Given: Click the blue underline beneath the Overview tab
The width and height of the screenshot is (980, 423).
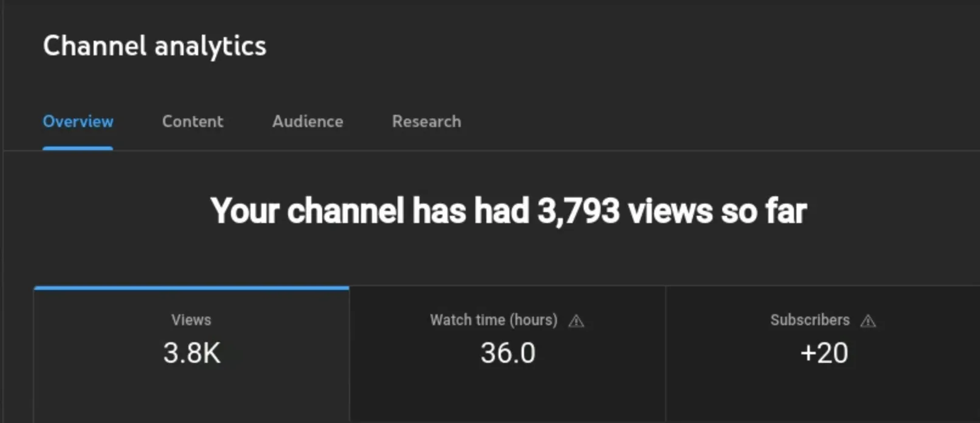Looking at the screenshot, I should (78, 148).
